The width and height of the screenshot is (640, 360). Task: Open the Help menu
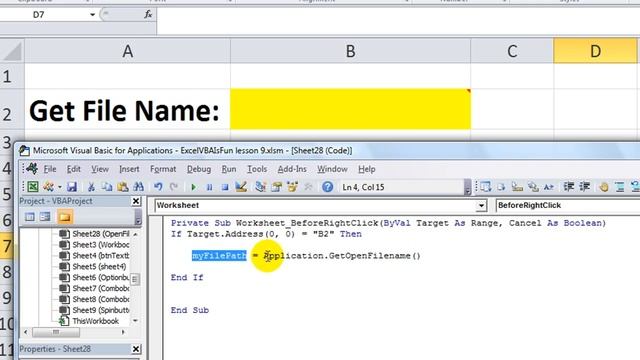point(367,169)
